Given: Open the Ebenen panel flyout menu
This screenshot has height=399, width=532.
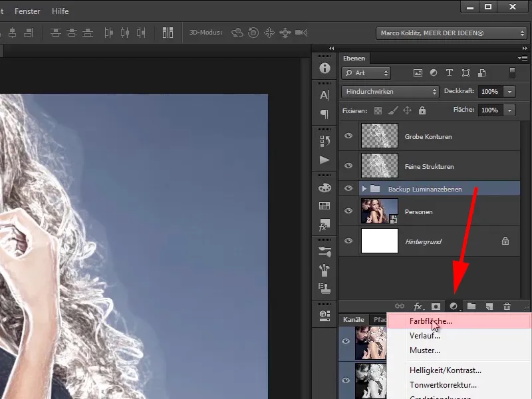Looking at the screenshot, I should click(x=523, y=59).
